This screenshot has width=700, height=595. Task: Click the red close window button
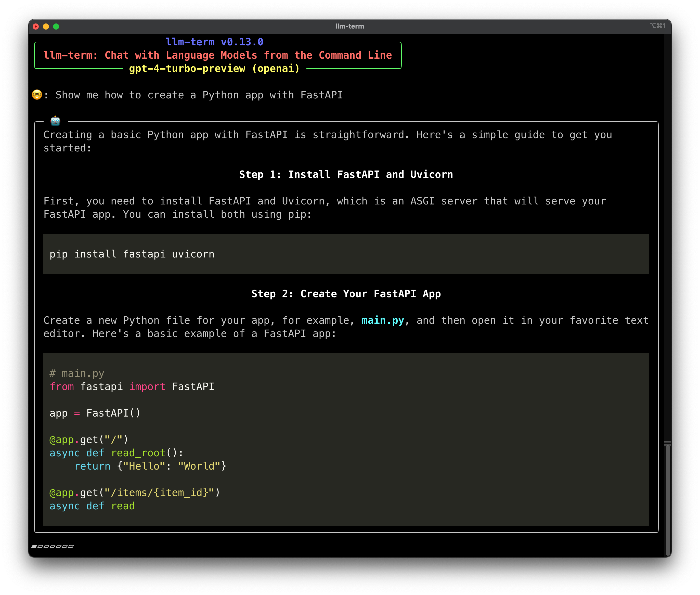[x=36, y=26]
